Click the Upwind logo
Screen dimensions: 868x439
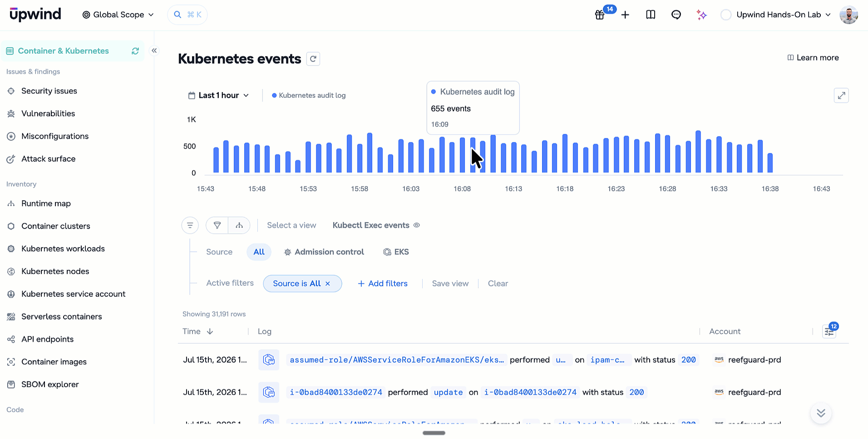click(35, 15)
